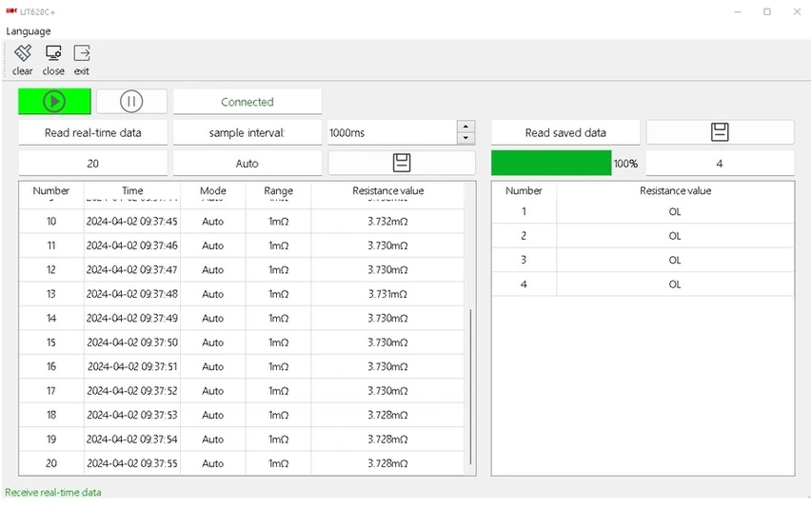Click the 1000ms sample interval field
812x509 pixels.
[392, 132]
